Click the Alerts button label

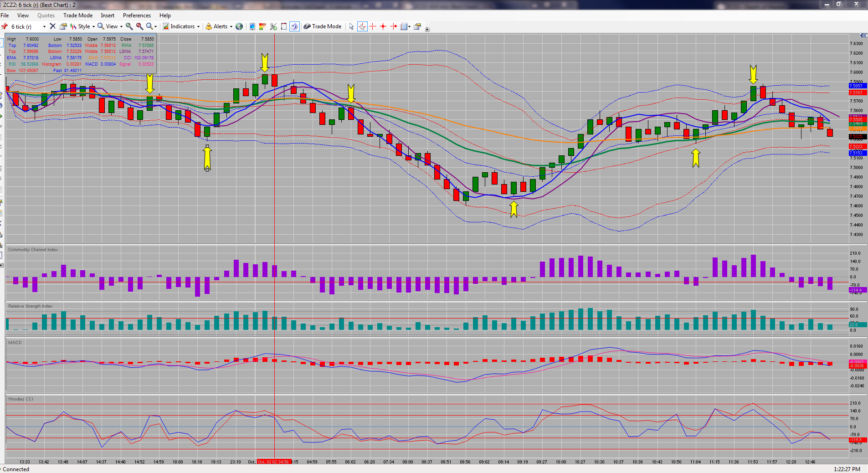tap(221, 26)
